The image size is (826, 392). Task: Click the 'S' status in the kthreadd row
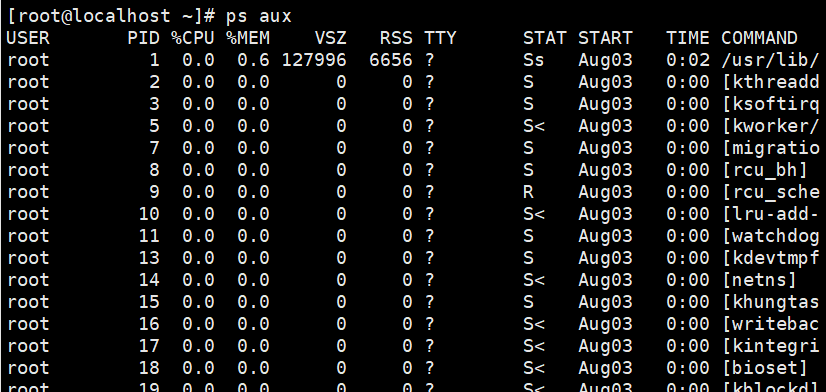click(x=528, y=82)
